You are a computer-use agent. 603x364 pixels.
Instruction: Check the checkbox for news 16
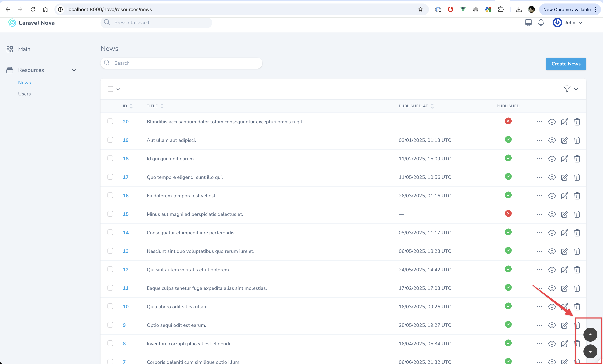[110, 195]
